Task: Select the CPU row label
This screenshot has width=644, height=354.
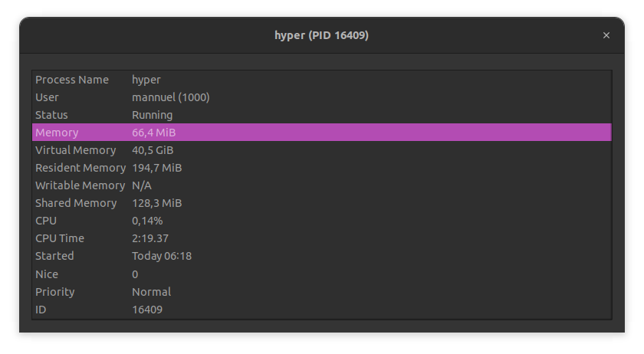Action: tap(46, 221)
